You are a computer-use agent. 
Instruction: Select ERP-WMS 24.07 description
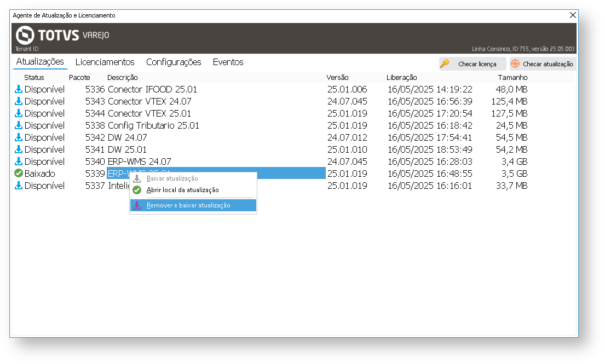click(x=139, y=161)
